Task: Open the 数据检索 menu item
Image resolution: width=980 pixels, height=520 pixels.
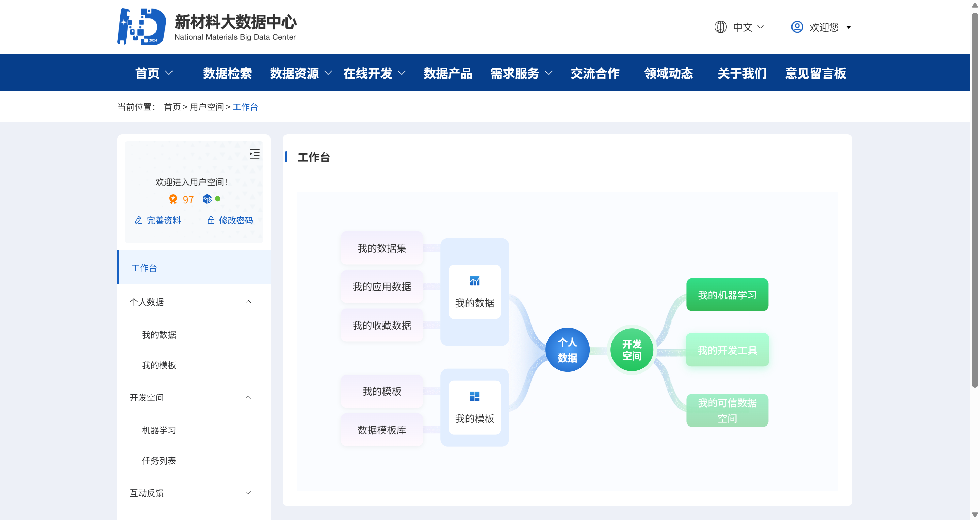Action: (228, 73)
